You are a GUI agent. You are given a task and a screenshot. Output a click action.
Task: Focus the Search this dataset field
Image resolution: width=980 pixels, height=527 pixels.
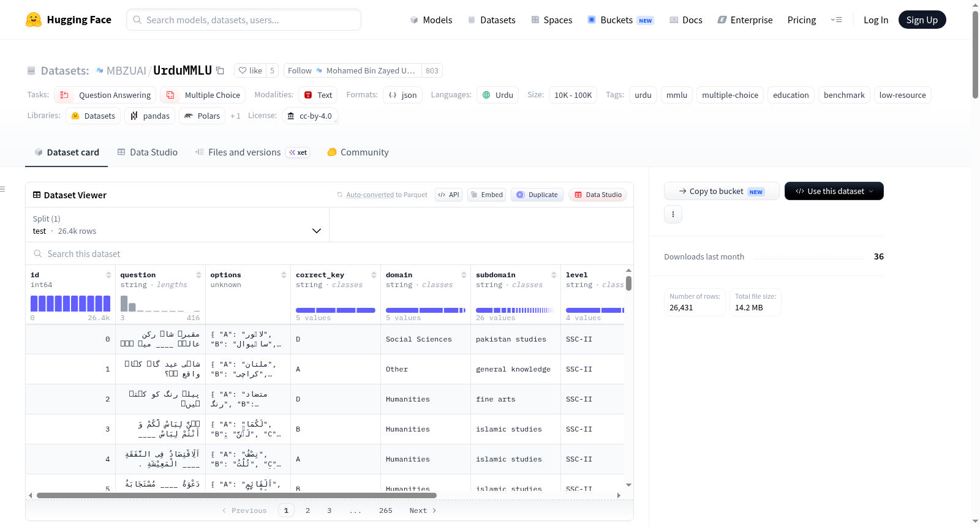click(330, 253)
